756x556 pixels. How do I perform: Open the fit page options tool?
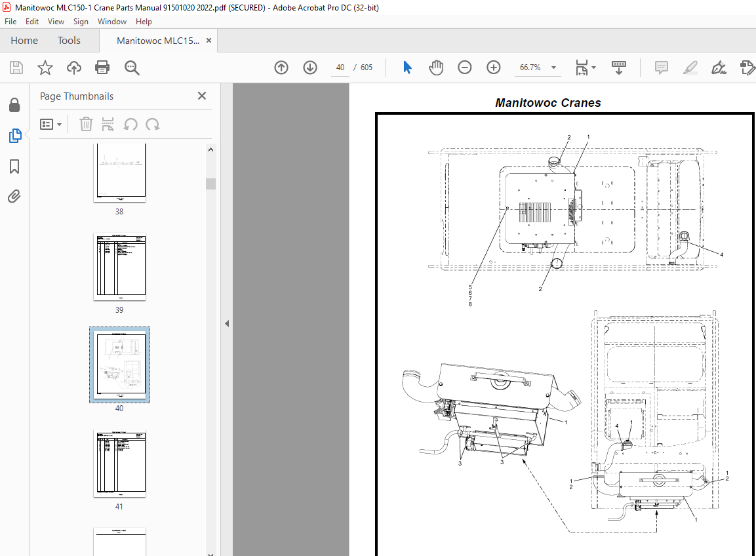582,68
